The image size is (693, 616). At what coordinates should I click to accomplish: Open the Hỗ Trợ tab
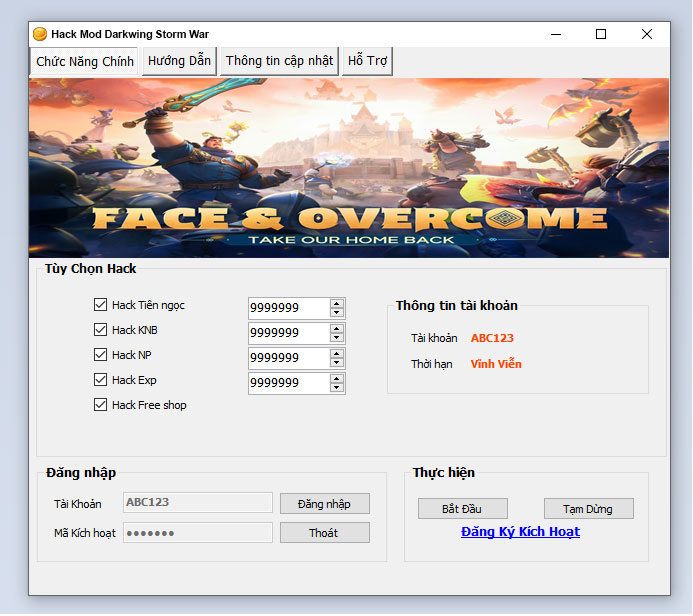367,61
